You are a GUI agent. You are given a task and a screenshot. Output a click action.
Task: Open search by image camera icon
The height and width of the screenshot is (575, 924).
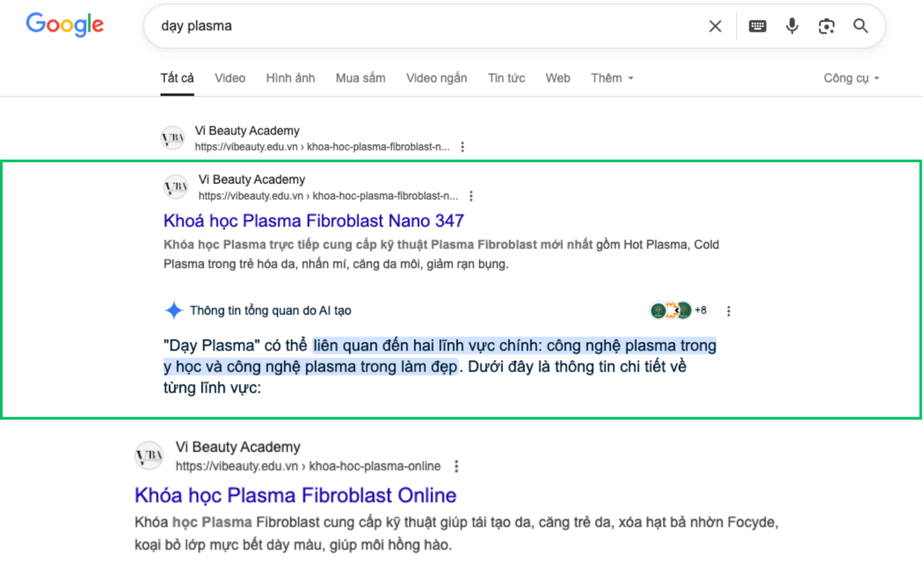pos(826,26)
